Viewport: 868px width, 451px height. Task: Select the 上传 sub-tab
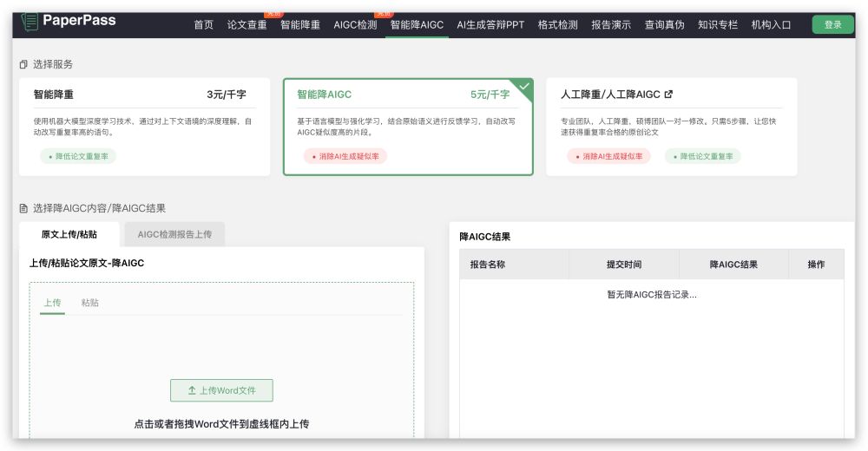pyautogui.click(x=53, y=303)
